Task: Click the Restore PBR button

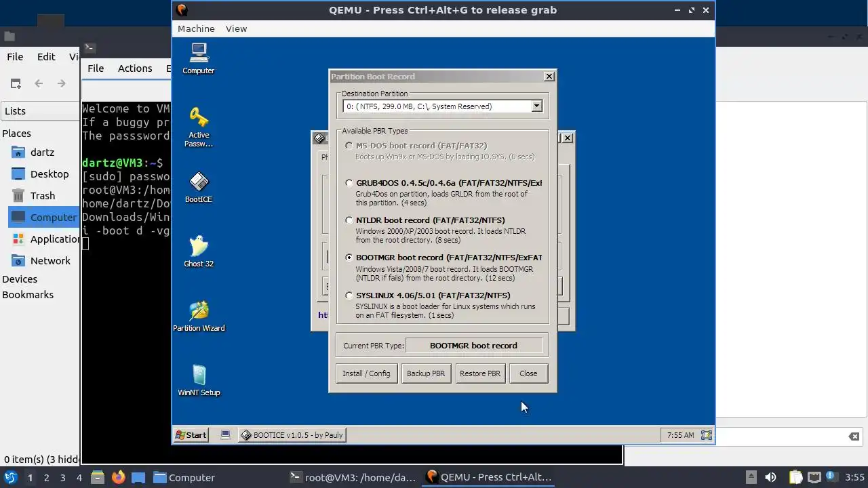Action: tap(480, 373)
